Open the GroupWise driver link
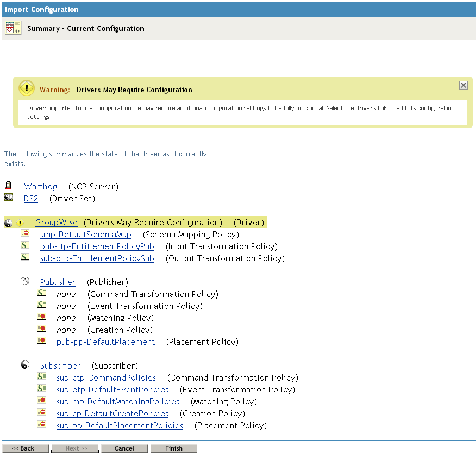The width and height of the screenshot is (476, 456). (x=57, y=223)
